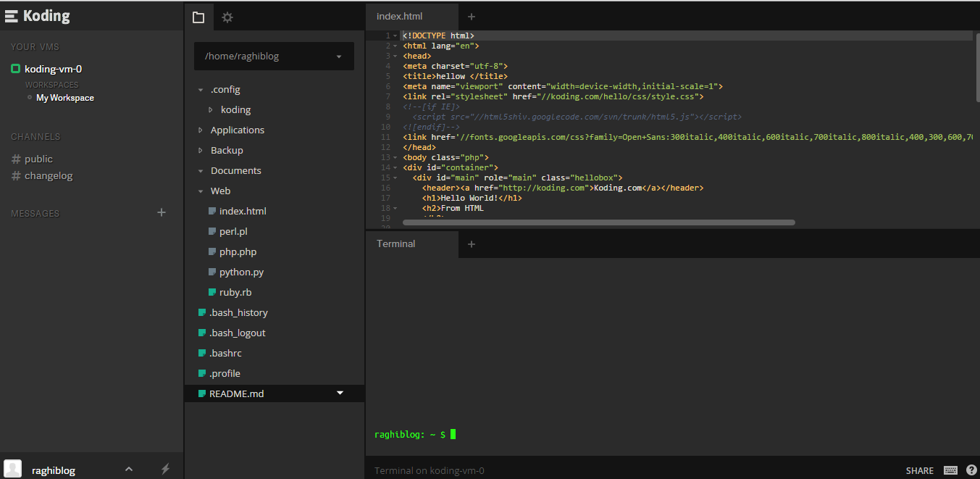This screenshot has width=980, height=479.
Task: Expand the Backup folder arrow
Action: 201,151
